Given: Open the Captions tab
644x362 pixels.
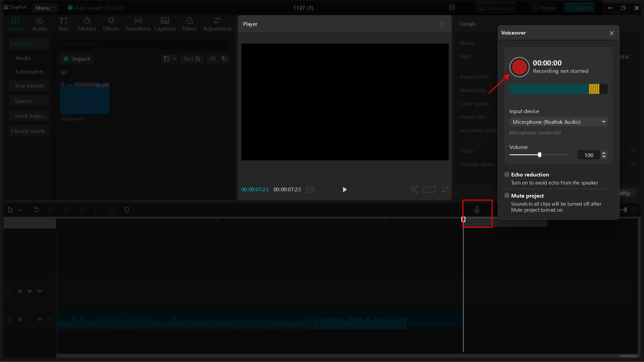Looking at the screenshot, I should [x=165, y=24].
